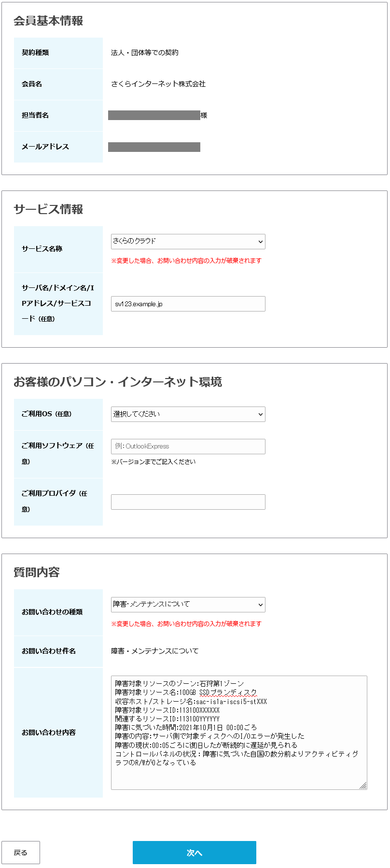Open the ご利用OS selection dropdown
Image resolution: width=390 pixels, height=868 pixels.
[x=188, y=414]
